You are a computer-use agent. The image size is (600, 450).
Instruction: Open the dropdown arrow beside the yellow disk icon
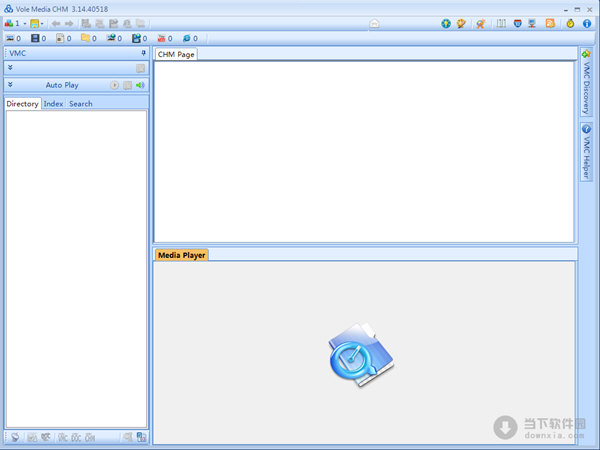pyautogui.click(x=42, y=24)
